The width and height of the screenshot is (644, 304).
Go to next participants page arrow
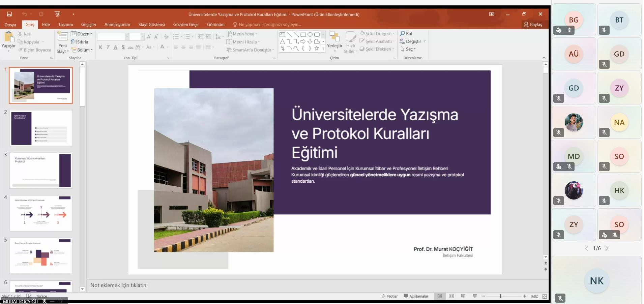tap(607, 249)
